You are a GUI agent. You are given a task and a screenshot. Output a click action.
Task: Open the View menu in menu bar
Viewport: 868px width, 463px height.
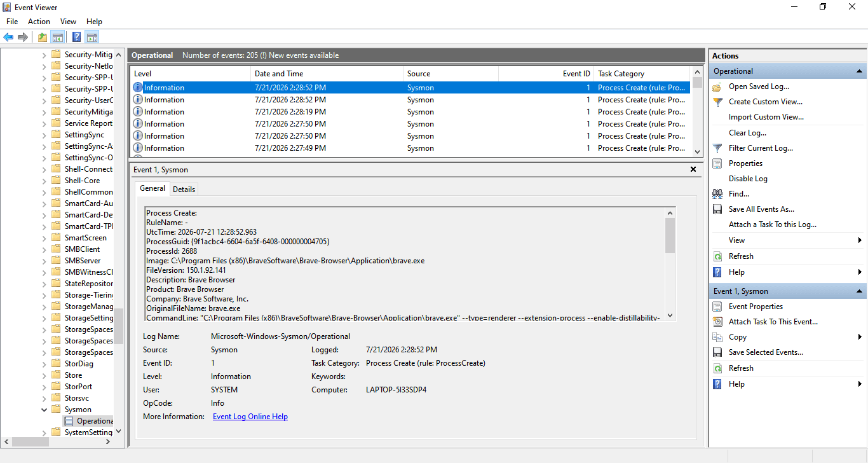68,22
